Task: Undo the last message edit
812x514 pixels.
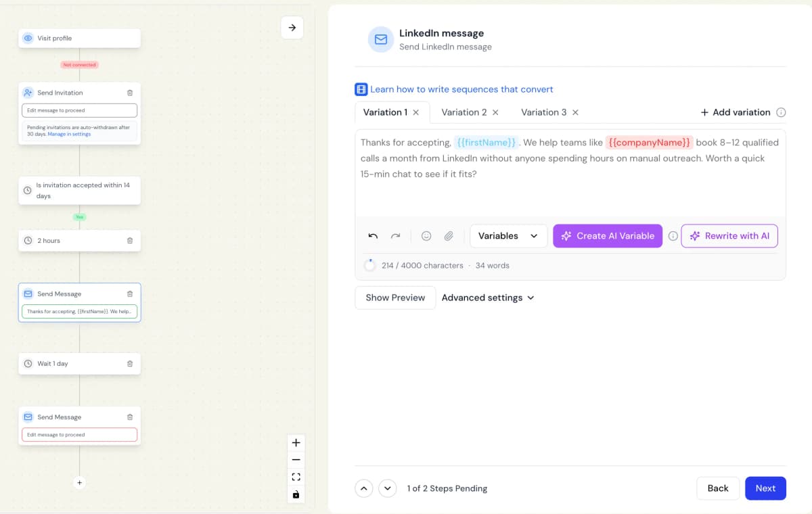Action: (x=373, y=236)
